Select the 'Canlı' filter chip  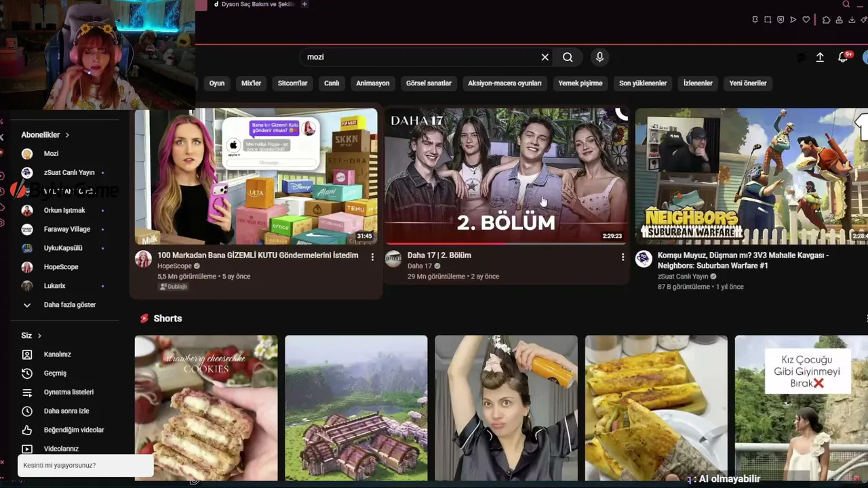point(332,83)
